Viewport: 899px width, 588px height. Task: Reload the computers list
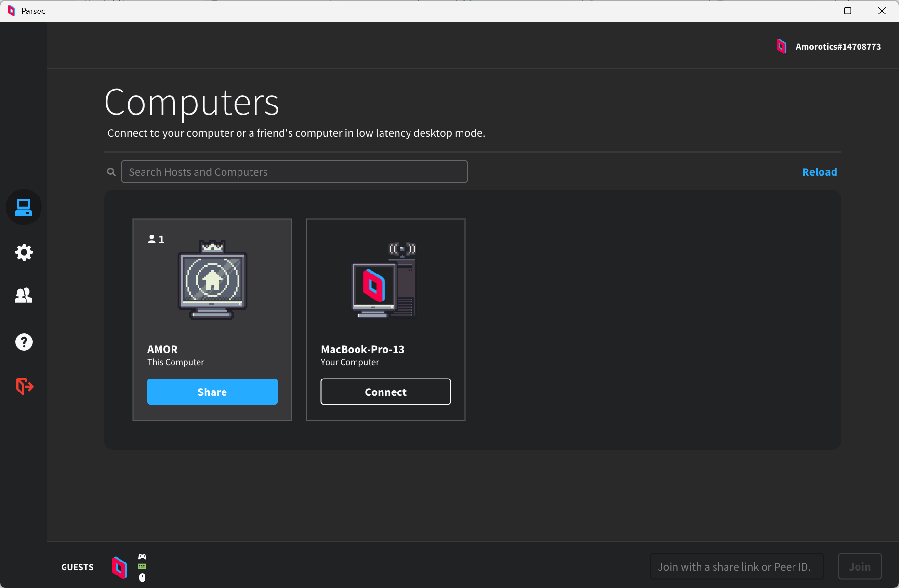click(x=820, y=172)
